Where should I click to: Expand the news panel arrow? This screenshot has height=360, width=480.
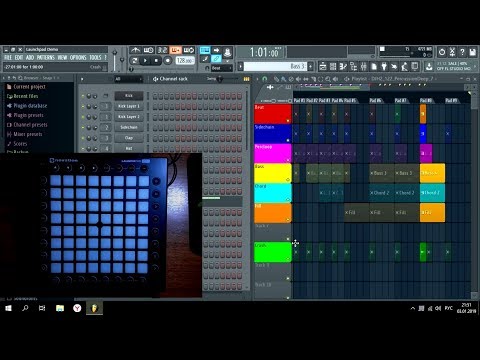click(475, 67)
